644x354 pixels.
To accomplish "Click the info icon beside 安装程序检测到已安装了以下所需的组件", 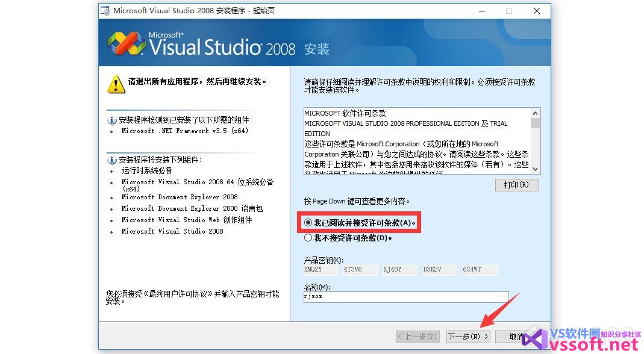I will 111,120.
